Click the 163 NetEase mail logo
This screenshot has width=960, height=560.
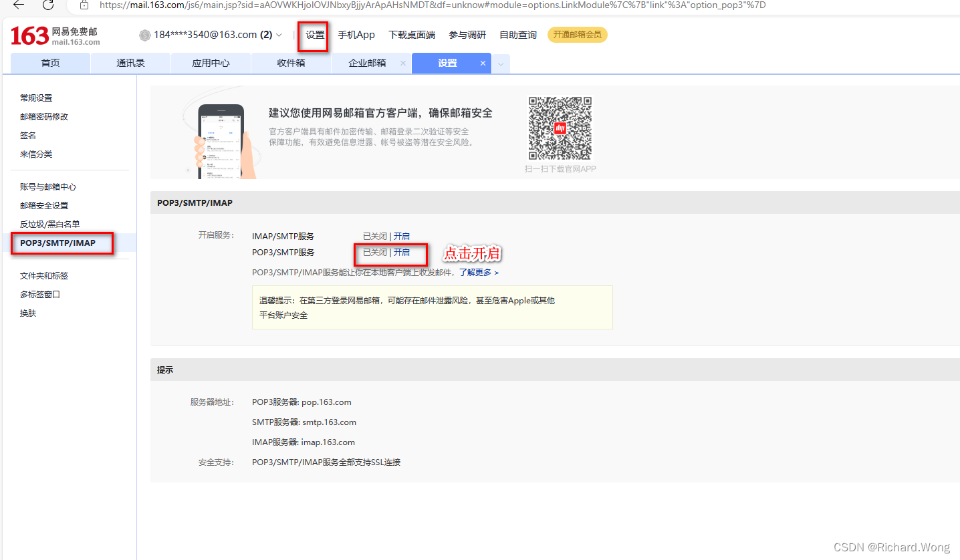[55, 35]
